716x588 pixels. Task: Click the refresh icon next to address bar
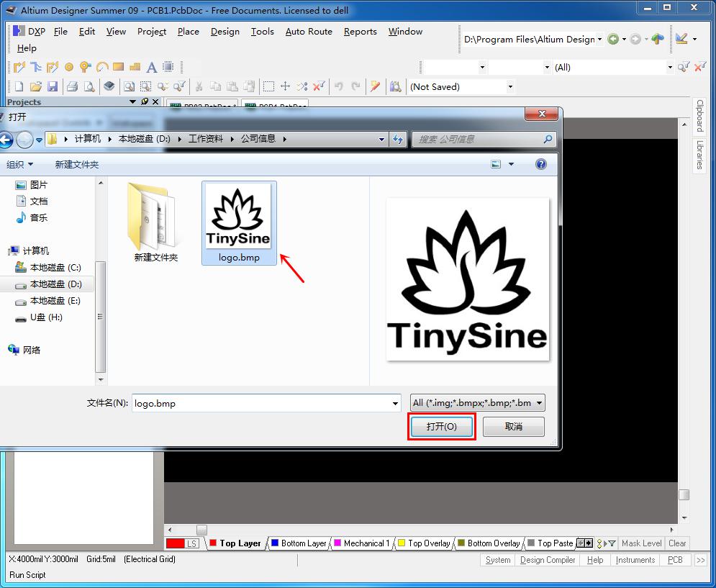pos(398,139)
